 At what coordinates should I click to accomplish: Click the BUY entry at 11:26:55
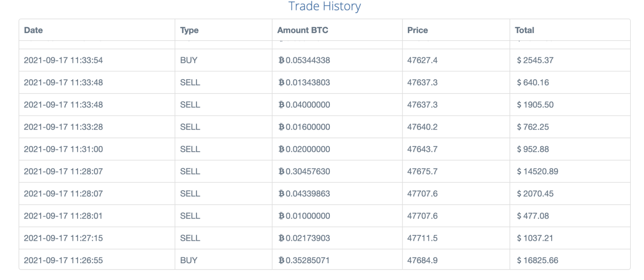pos(188,260)
